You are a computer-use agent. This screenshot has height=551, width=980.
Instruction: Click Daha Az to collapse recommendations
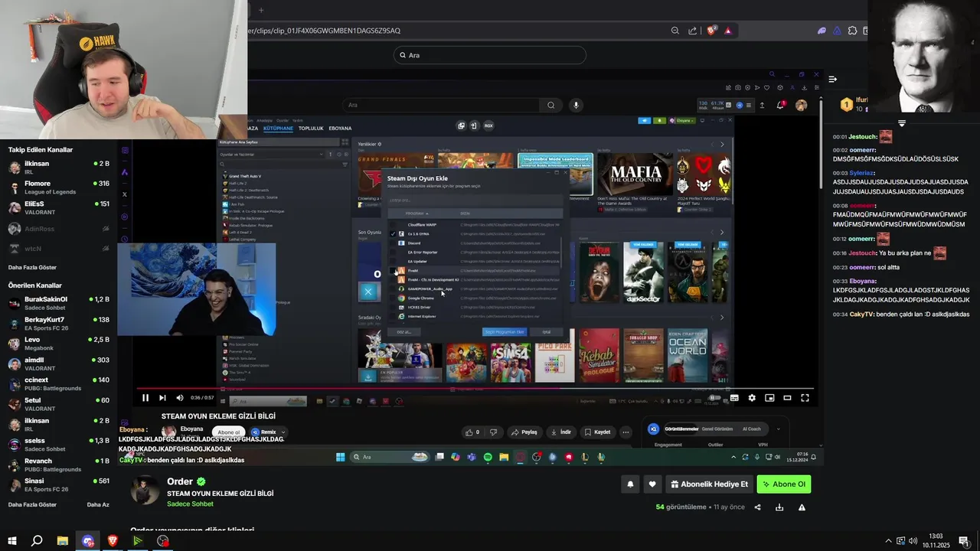[x=98, y=505]
